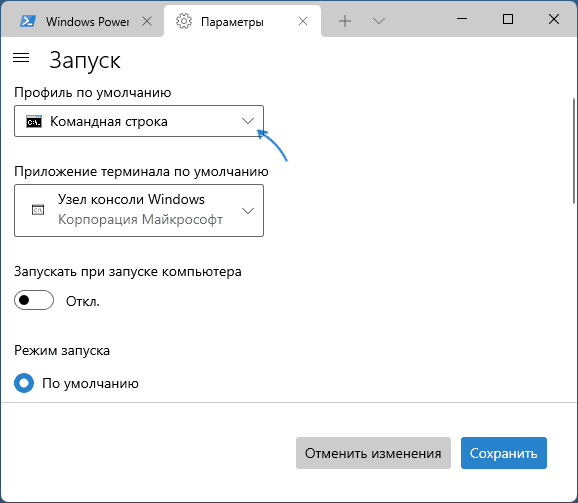
Task: Switch to the Параметры tab
Action: pos(242,21)
